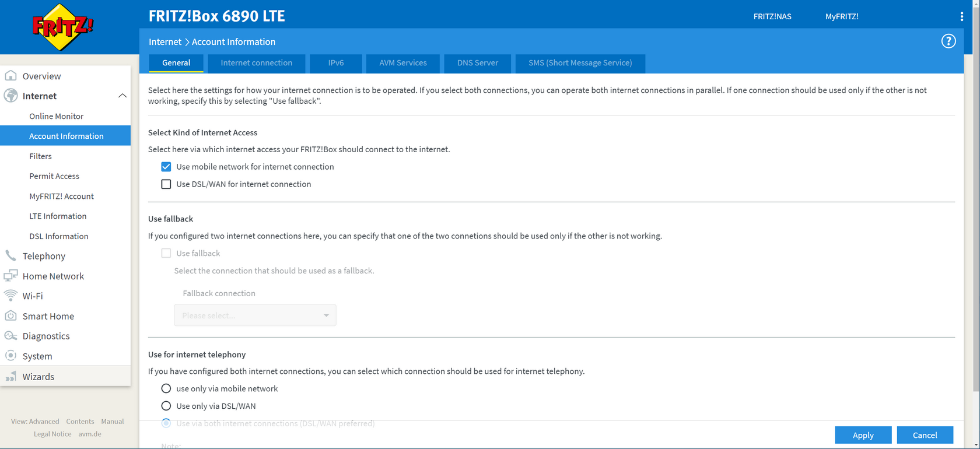Click Manual footer link
980x449 pixels.
[113, 422]
